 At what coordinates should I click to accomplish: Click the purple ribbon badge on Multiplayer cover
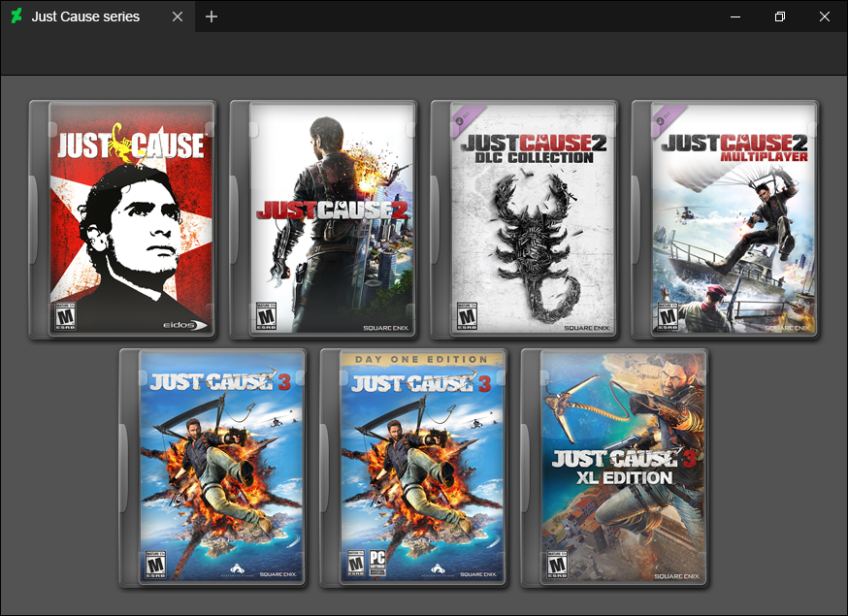666,115
